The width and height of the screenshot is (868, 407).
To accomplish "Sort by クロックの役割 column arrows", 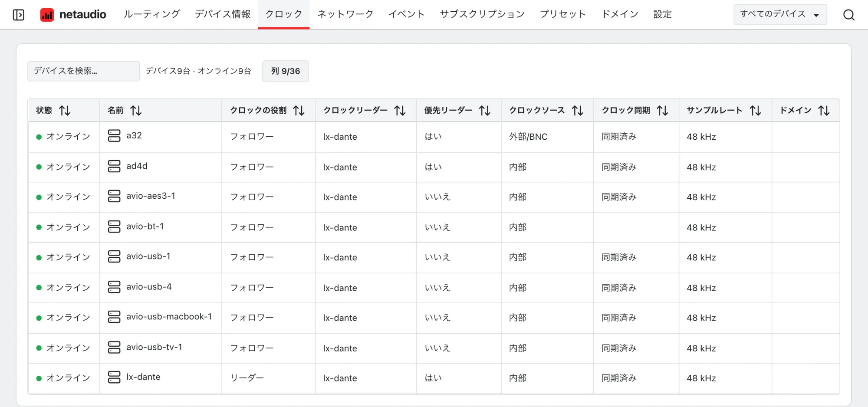I will [x=299, y=111].
